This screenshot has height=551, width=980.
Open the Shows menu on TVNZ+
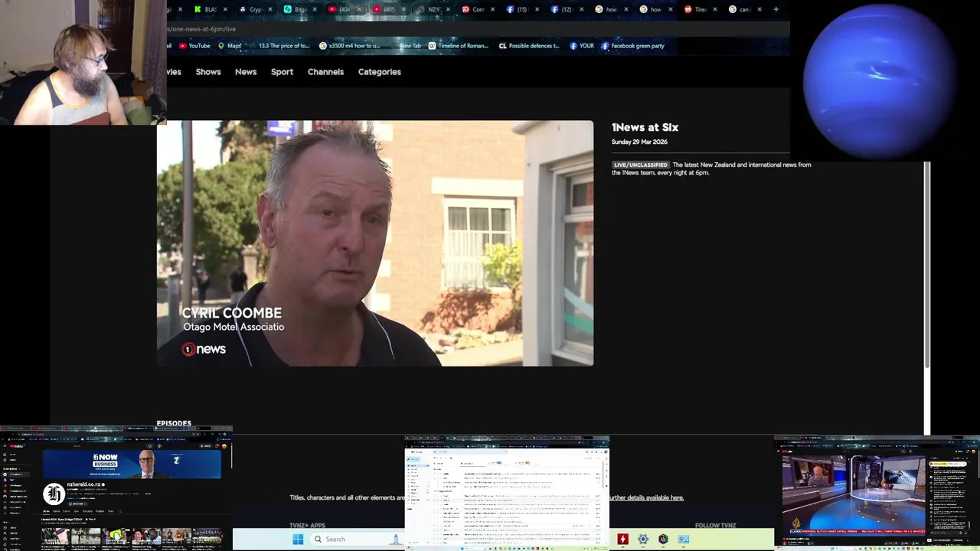coord(207,72)
